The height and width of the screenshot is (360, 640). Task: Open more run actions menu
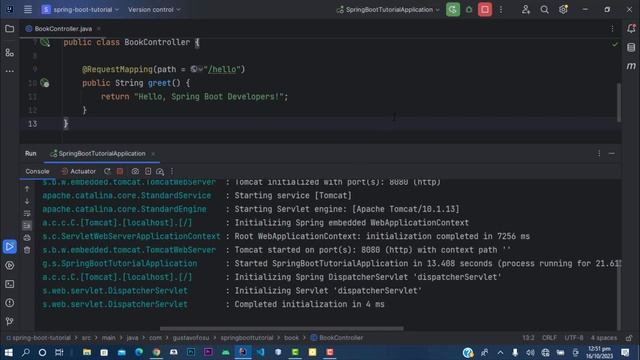(x=501, y=9)
